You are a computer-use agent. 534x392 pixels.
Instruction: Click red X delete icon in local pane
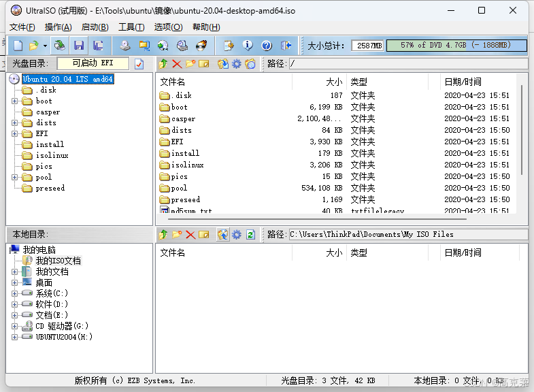point(190,234)
